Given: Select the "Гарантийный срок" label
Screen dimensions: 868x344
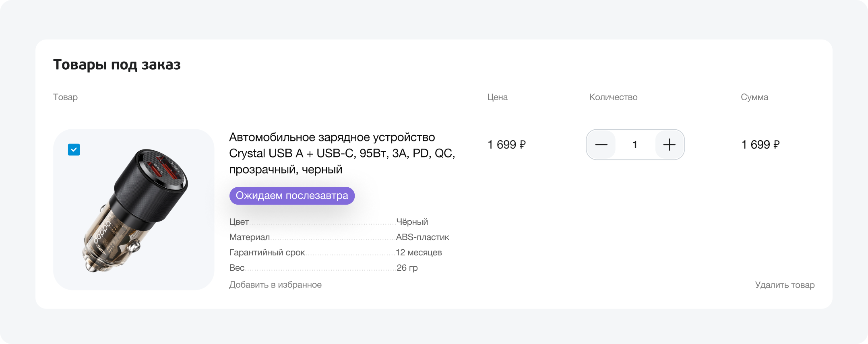Looking at the screenshot, I should (x=267, y=253).
